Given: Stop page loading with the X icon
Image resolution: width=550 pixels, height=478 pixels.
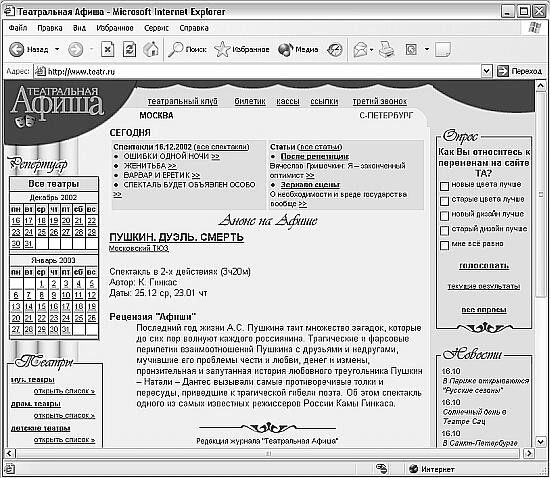Looking at the screenshot, I should 108,49.
